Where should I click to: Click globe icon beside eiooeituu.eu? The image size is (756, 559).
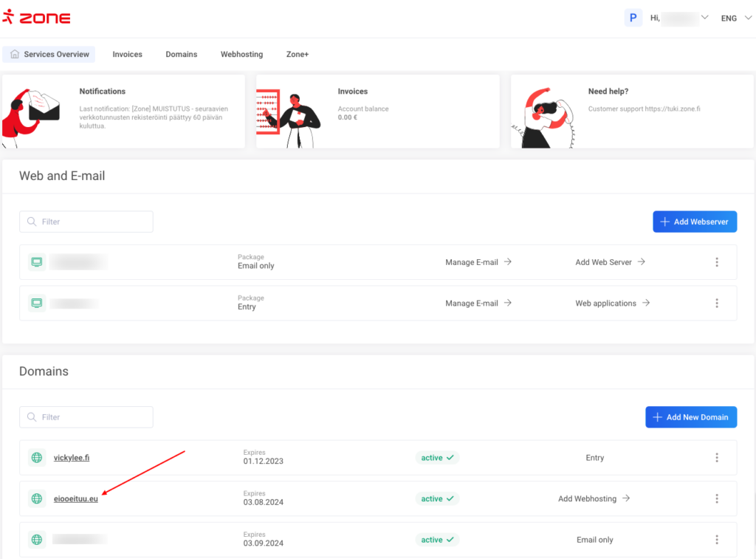pyautogui.click(x=37, y=499)
